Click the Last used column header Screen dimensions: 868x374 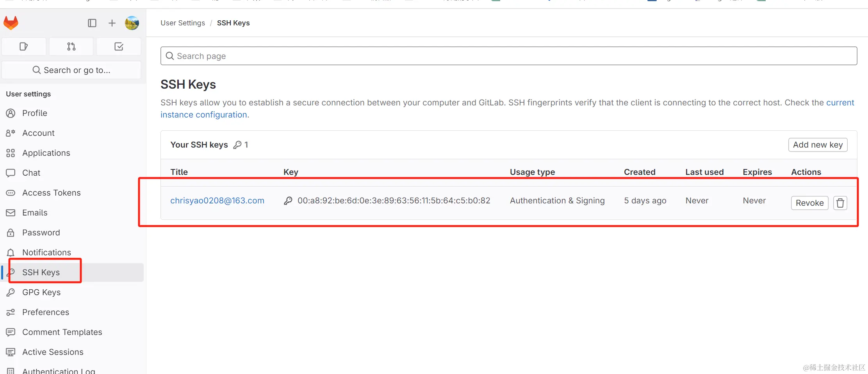tap(704, 172)
